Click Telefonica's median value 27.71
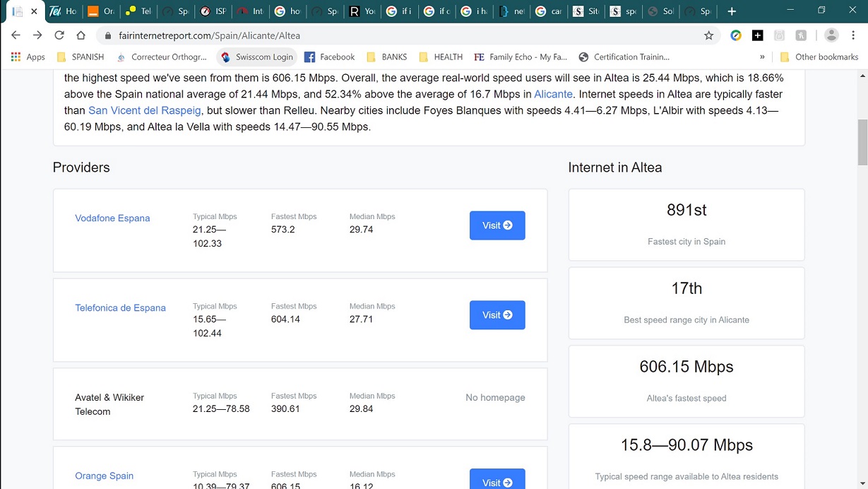This screenshot has width=868, height=489. (x=361, y=319)
